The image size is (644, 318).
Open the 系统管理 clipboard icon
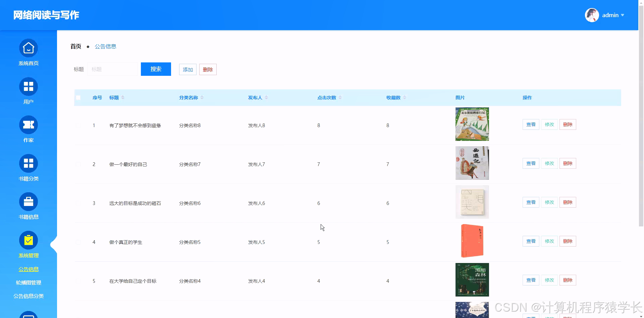click(29, 240)
